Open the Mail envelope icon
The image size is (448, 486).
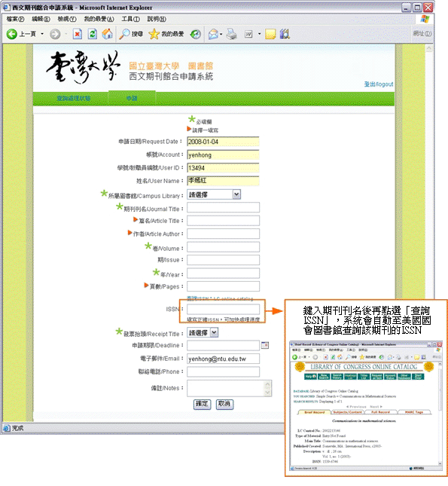pyautogui.click(x=213, y=34)
